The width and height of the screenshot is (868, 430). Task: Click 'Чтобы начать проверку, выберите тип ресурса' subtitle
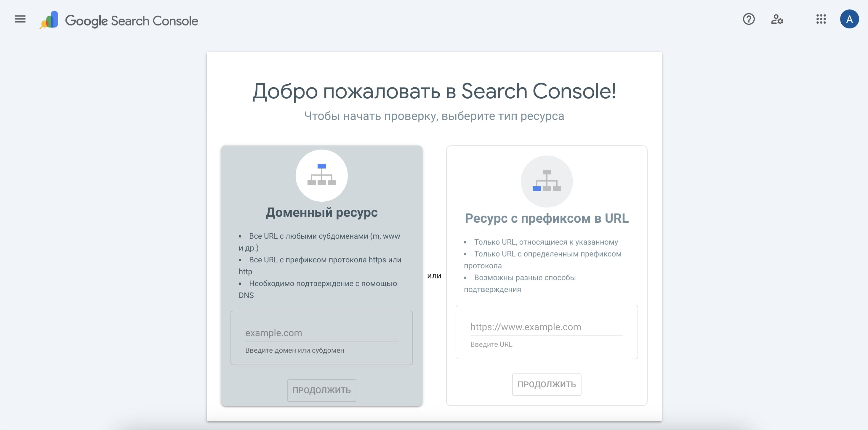(434, 116)
